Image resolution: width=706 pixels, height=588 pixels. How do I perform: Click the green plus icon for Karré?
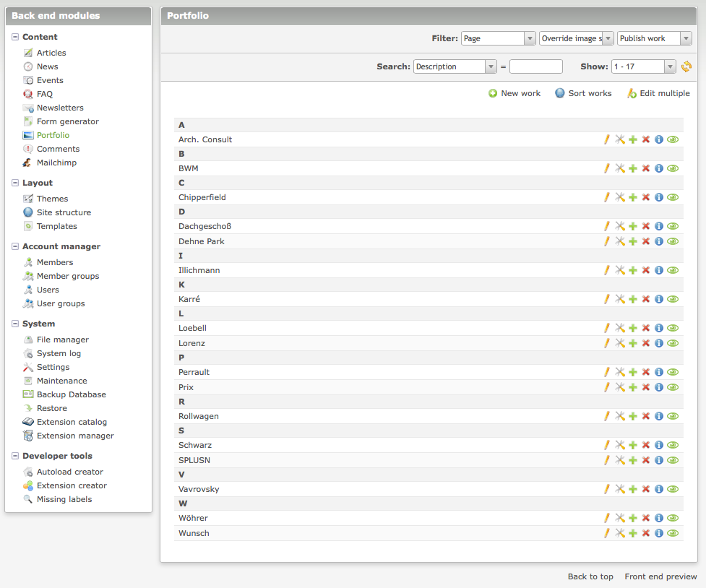pyautogui.click(x=633, y=299)
